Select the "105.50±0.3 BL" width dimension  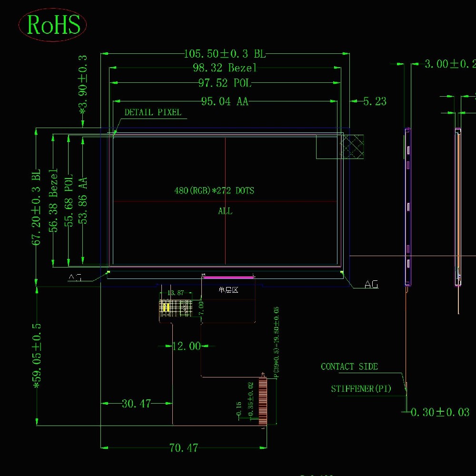click(x=225, y=54)
